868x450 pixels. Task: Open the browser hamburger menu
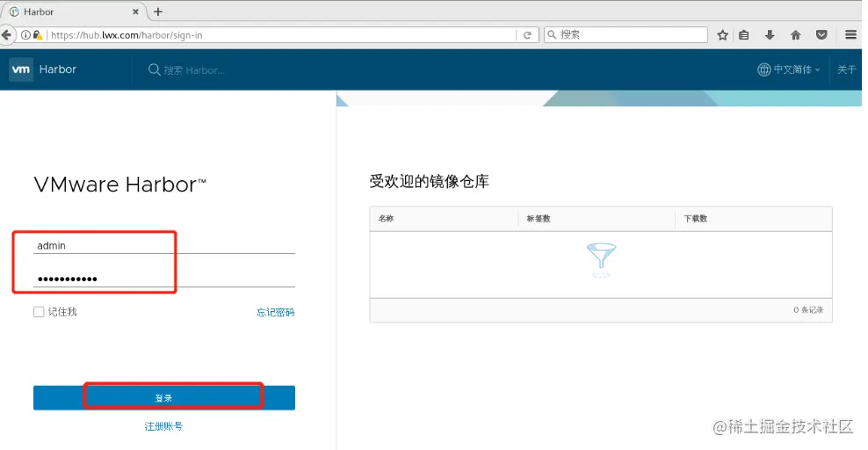coord(850,35)
